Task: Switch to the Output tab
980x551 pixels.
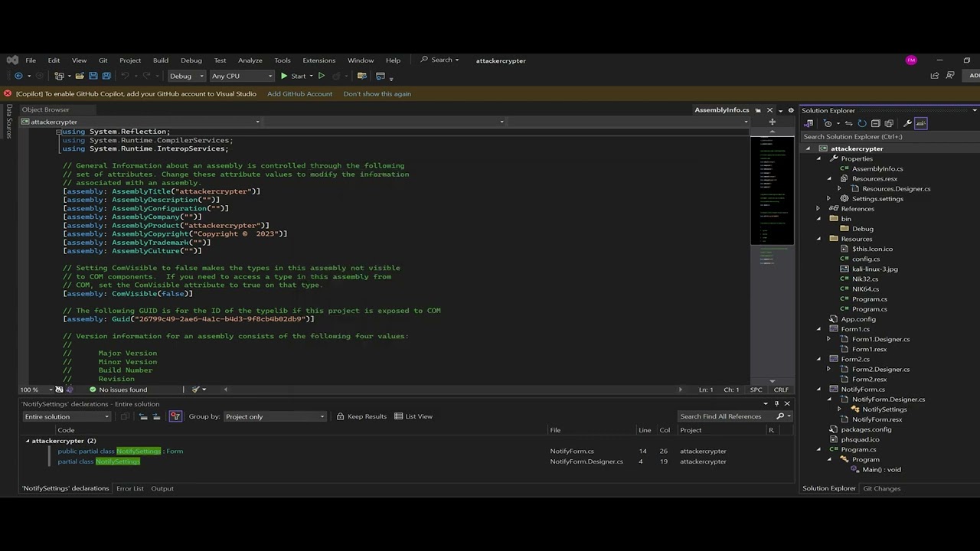Action: pos(162,488)
